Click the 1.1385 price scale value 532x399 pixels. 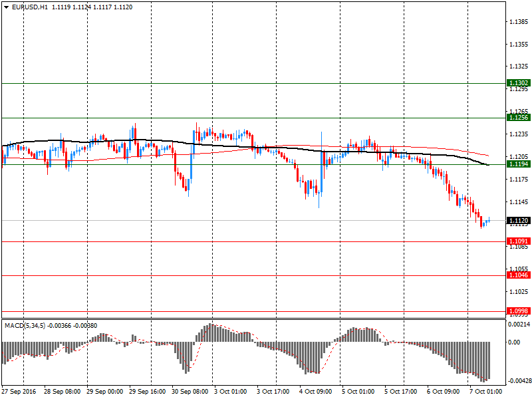[x=519, y=22]
